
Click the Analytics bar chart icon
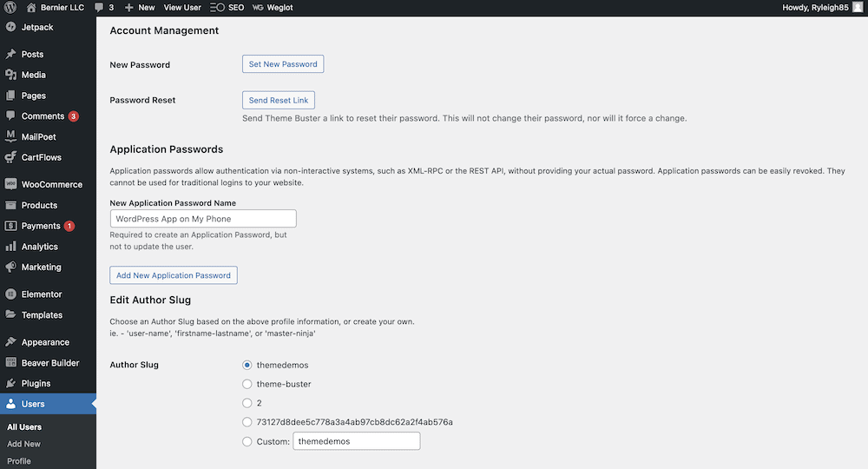click(10, 246)
